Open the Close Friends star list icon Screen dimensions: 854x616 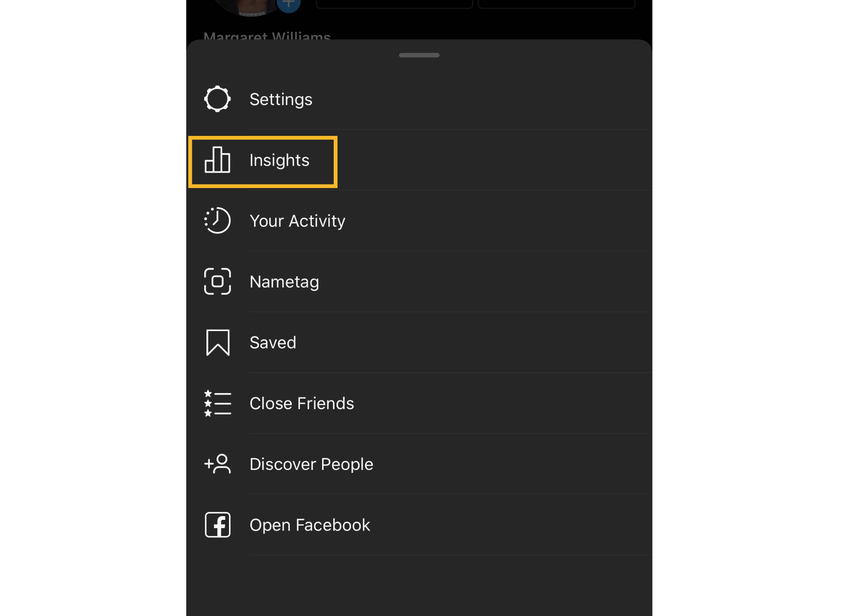click(217, 403)
